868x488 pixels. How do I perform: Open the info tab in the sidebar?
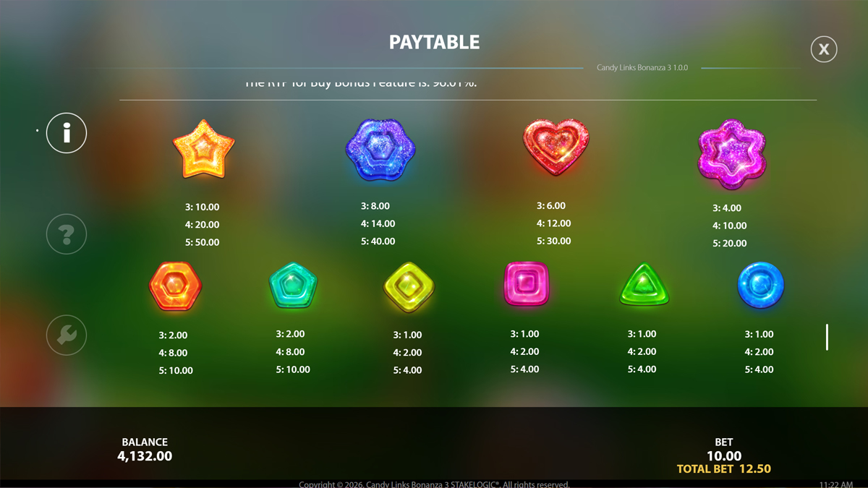(x=67, y=133)
